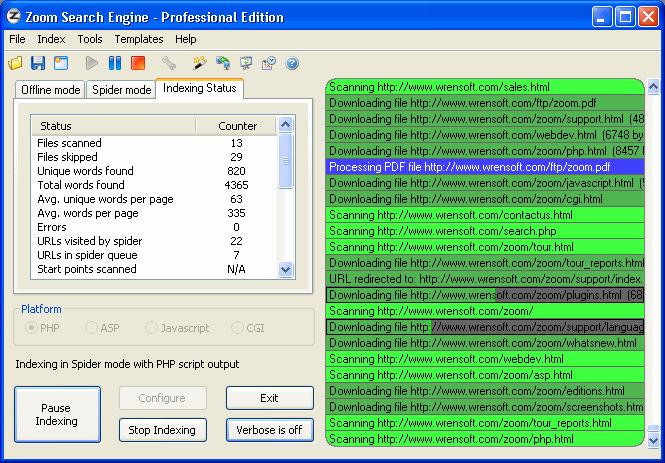This screenshot has width=665, height=463.
Task: Switch to the Offline mode tab
Action: (x=50, y=90)
